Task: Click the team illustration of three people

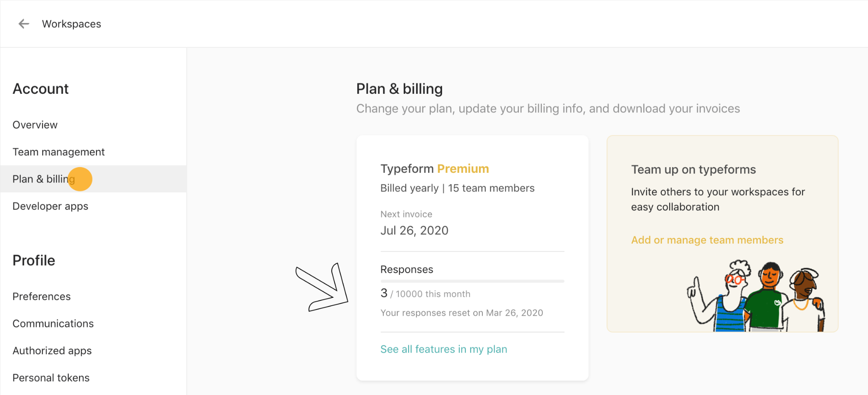Action: point(756,296)
